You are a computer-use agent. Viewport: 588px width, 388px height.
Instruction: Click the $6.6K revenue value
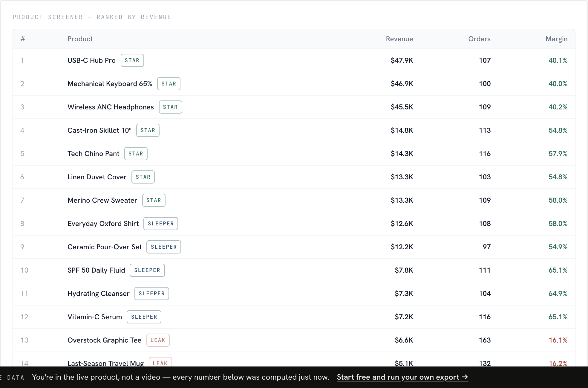(x=404, y=340)
